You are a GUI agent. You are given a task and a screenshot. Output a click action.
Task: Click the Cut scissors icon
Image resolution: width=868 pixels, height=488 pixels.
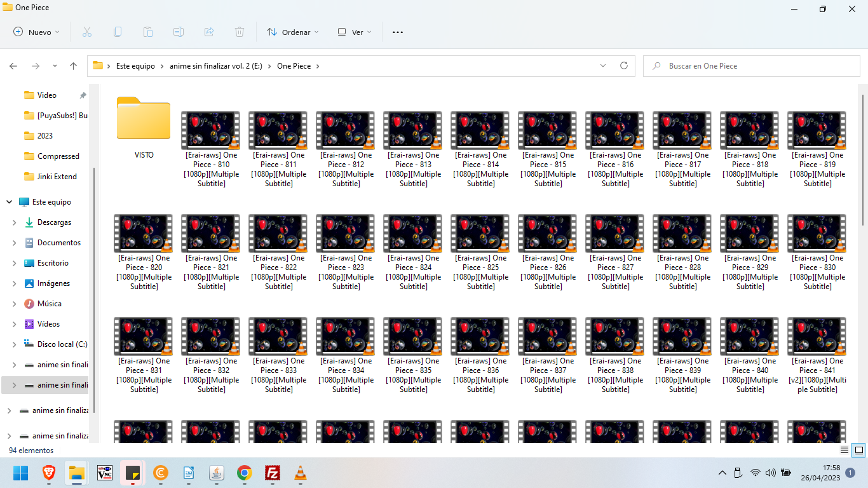87,32
